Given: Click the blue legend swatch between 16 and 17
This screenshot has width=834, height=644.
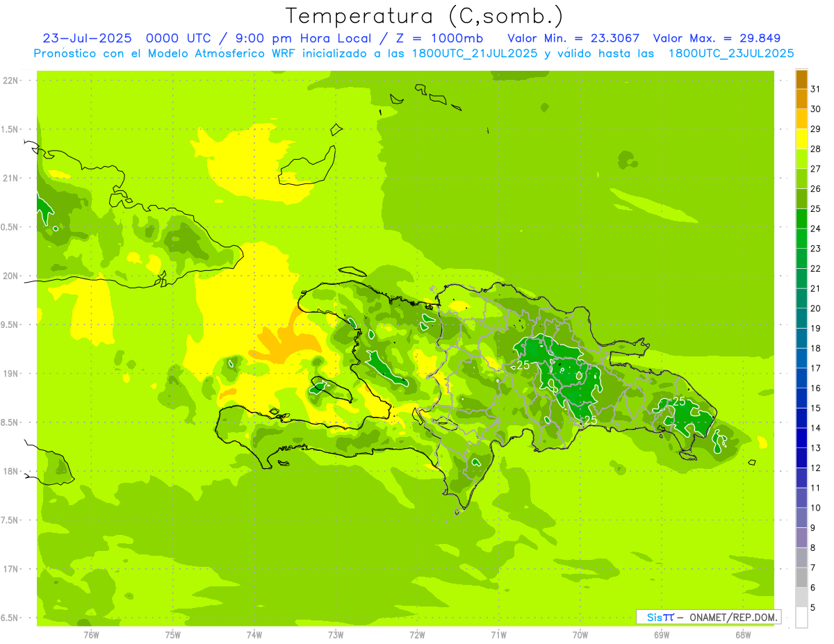Looking at the screenshot, I should 801,378.
